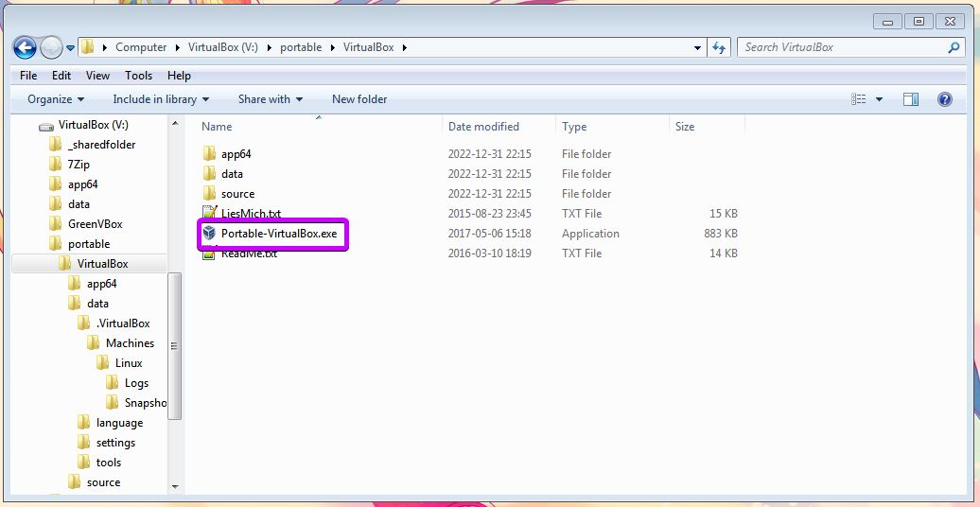Screen dimensions: 980x507
Task: Open the Tools menu
Action: [x=138, y=76]
